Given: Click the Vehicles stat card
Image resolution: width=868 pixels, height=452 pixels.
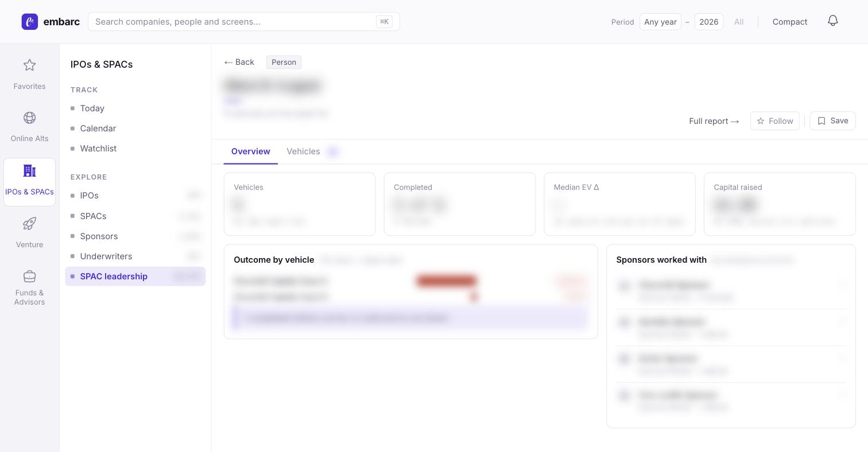Looking at the screenshot, I should (300, 204).
